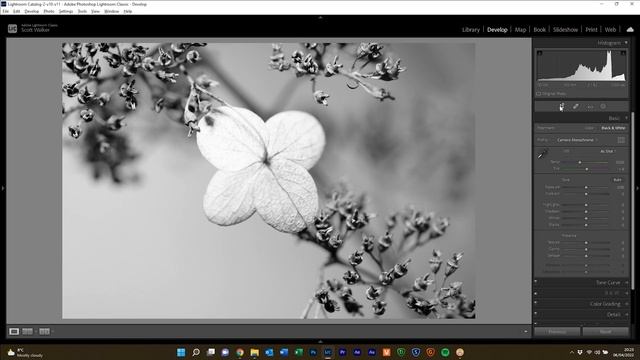
Task: Open the Window menu
Action: [x=111, y=11]
